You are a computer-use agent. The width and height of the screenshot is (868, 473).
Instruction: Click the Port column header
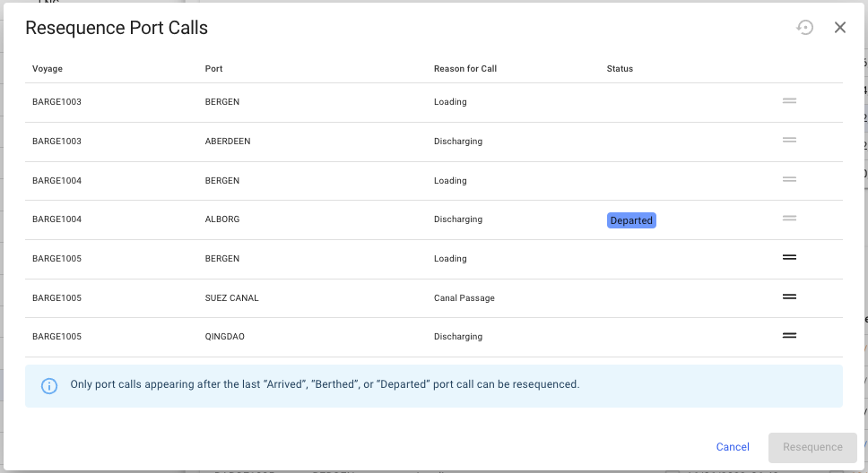click(x=213, y=69)
